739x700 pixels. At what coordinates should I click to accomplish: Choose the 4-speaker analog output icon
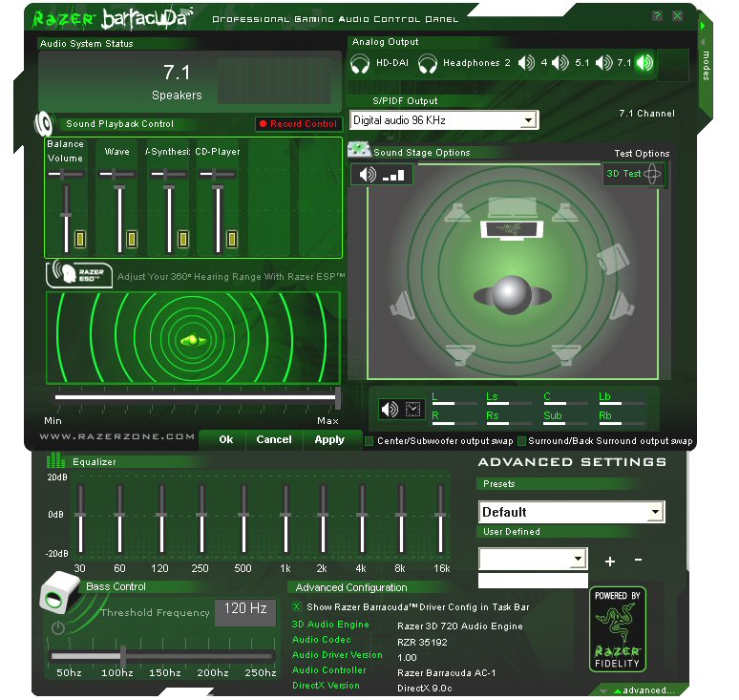tap(560, 63)
